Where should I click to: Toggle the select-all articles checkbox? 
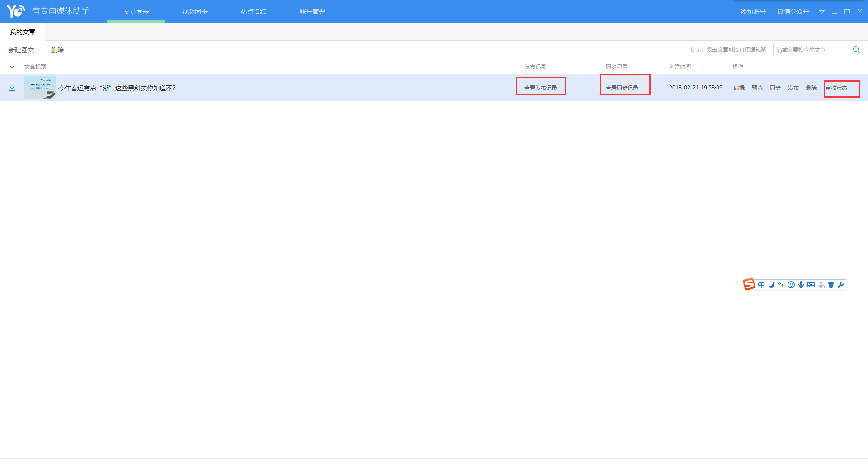12,67
